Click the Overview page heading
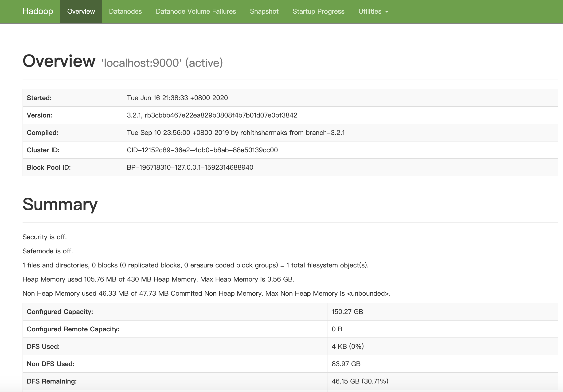Screen dimensions: 563x392 coord(59,61)
